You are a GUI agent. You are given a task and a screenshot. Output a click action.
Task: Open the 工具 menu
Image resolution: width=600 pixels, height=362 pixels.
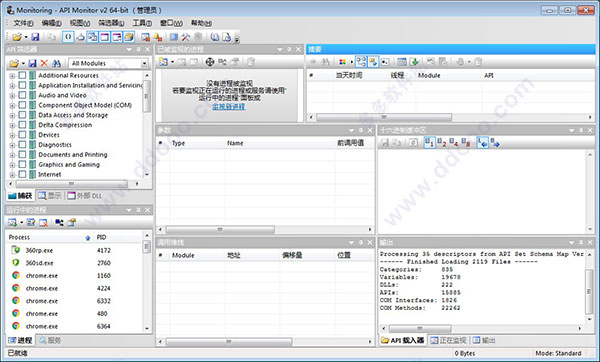142,23
